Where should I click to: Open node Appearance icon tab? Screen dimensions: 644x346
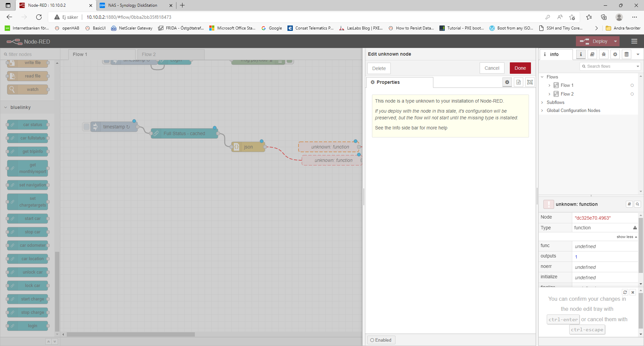click(x=530, y=82)
